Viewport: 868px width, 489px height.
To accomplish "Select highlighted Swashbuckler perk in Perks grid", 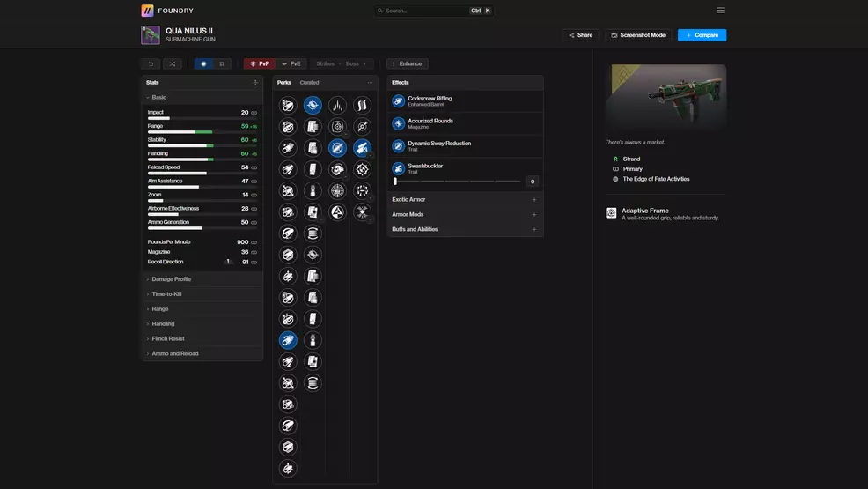I will coord(362,148).
